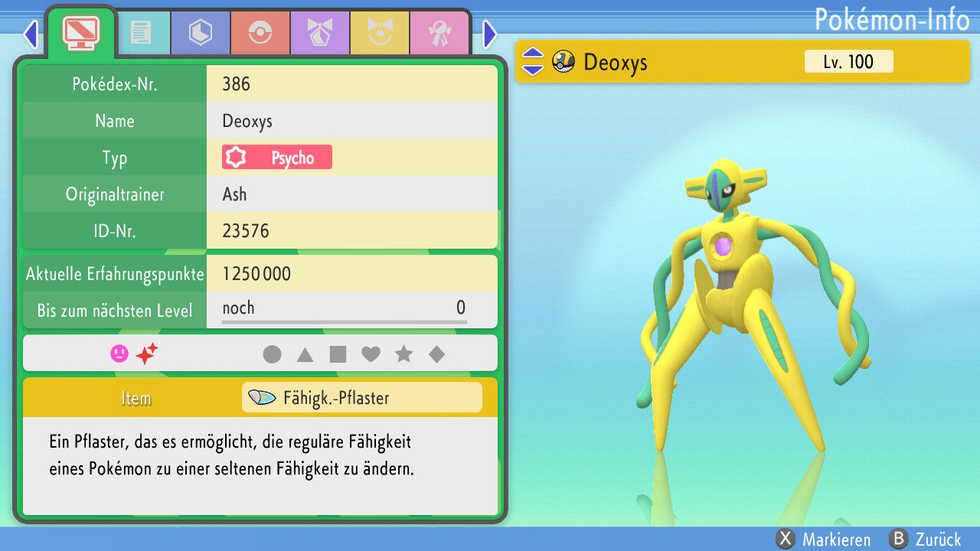
Task: Select the purple contest condition tab
Action: [319, 33]
